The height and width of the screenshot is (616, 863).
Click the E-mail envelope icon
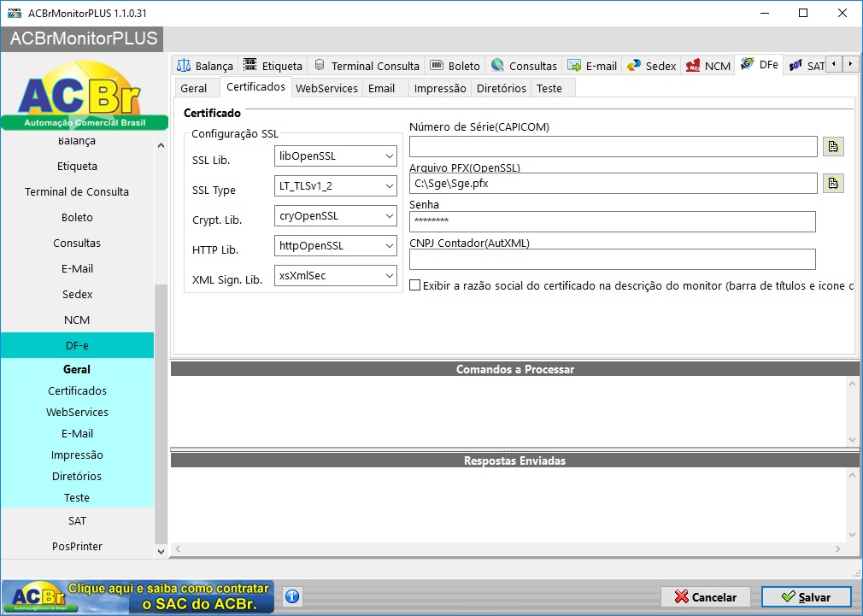(574, 66)
